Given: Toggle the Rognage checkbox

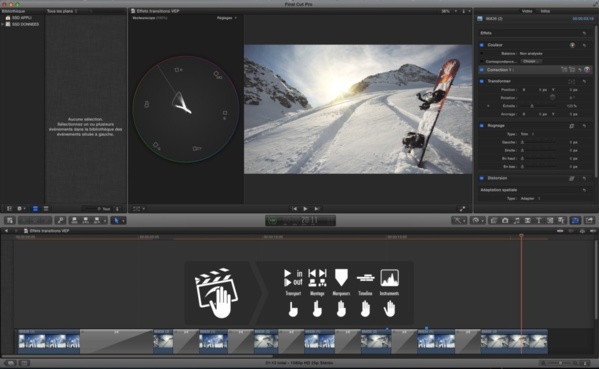Looking at the screenshot, I should [x=482, y=125].
